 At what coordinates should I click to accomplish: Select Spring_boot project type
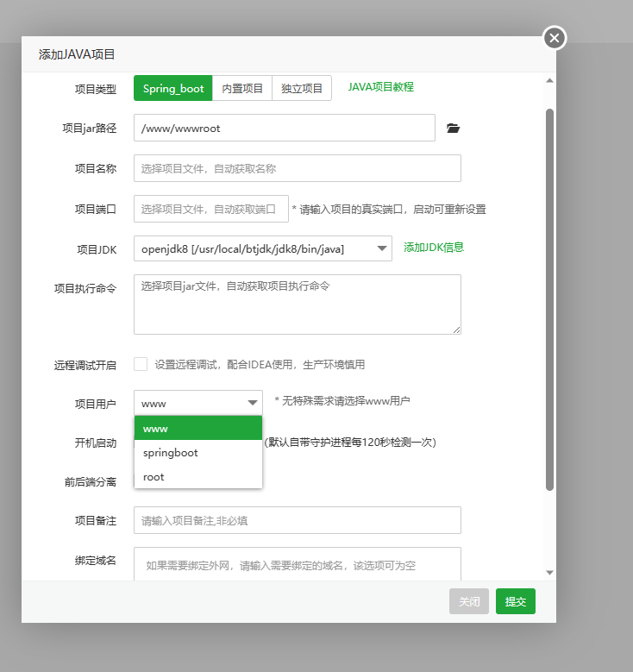(173, 88)
